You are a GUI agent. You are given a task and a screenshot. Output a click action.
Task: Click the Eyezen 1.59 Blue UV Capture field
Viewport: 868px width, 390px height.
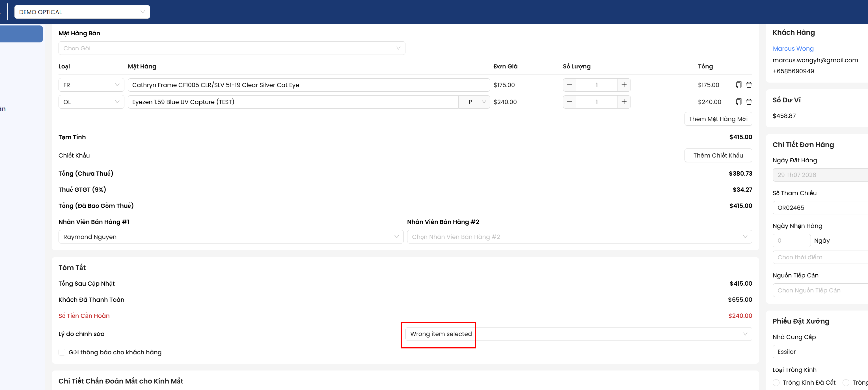click(293, 102)
